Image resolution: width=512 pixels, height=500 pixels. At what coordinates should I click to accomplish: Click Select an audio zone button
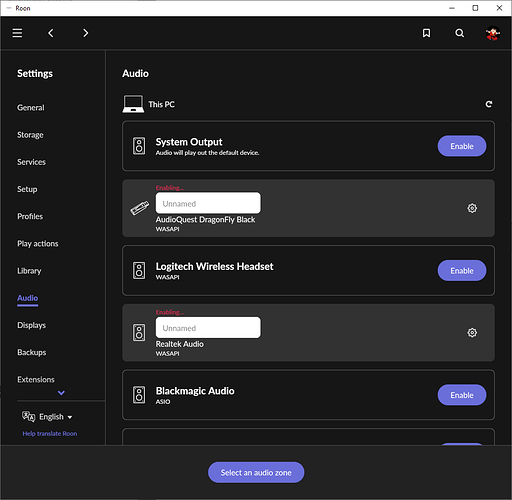pyautogui.click(x=256, y=472)
